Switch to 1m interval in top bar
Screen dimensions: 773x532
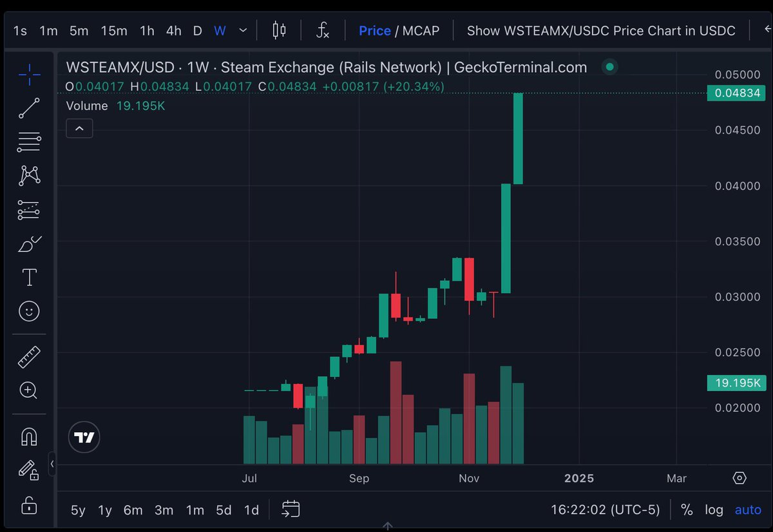(x=48, y=30)
